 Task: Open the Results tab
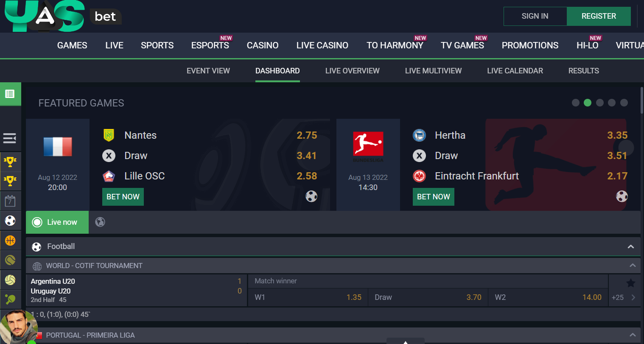click(x=584, y=71)
